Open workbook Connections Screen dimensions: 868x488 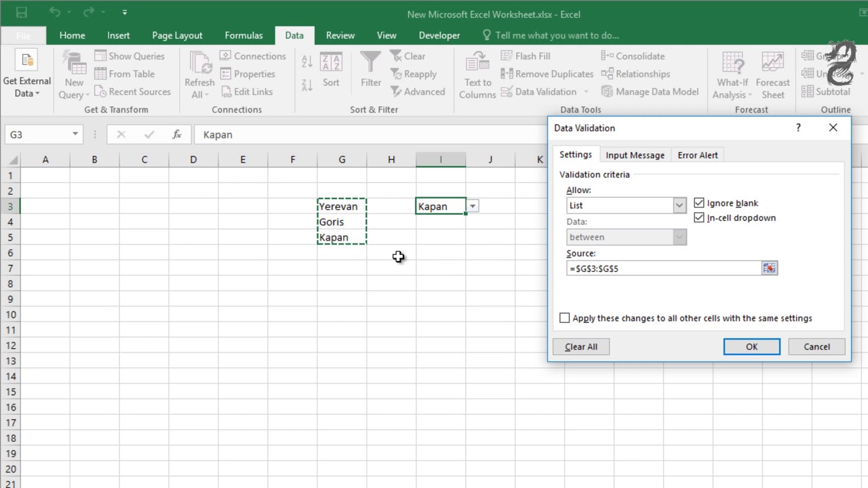(253, 56)
